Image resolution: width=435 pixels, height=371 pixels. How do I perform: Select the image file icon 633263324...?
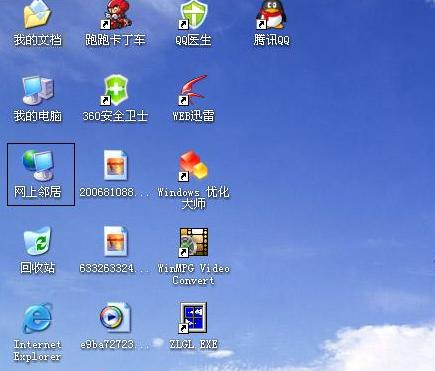115,242
